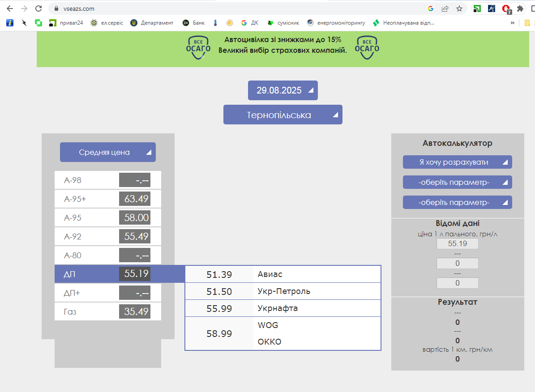Expand the Я хочу розрахувати dropdown
Screen dimensions: 535x392
[x=457, y=162]
